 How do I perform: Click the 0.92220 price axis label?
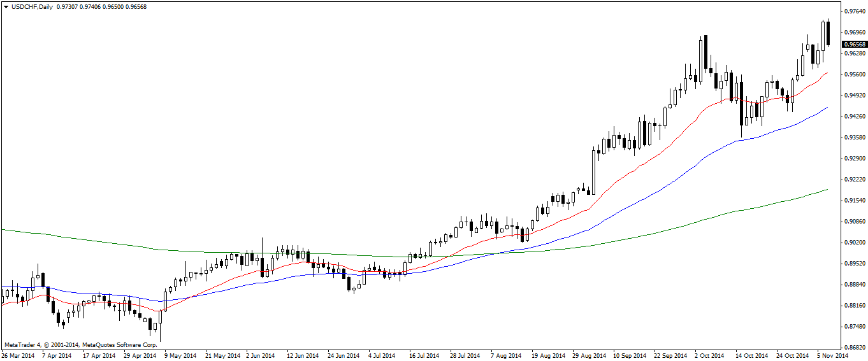pos(855,180)
